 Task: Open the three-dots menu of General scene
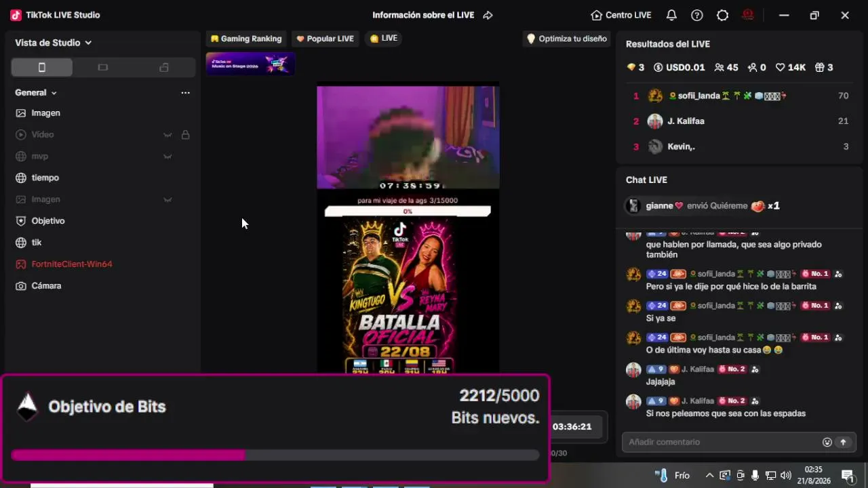pos(185,93)
